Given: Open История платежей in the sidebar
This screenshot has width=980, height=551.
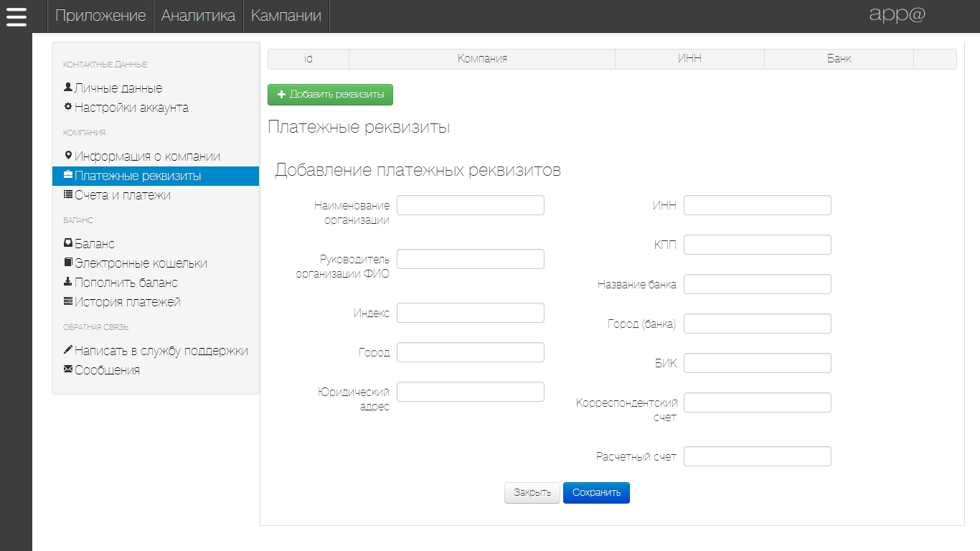Looking at the screenshot, I should coord(127,302).
